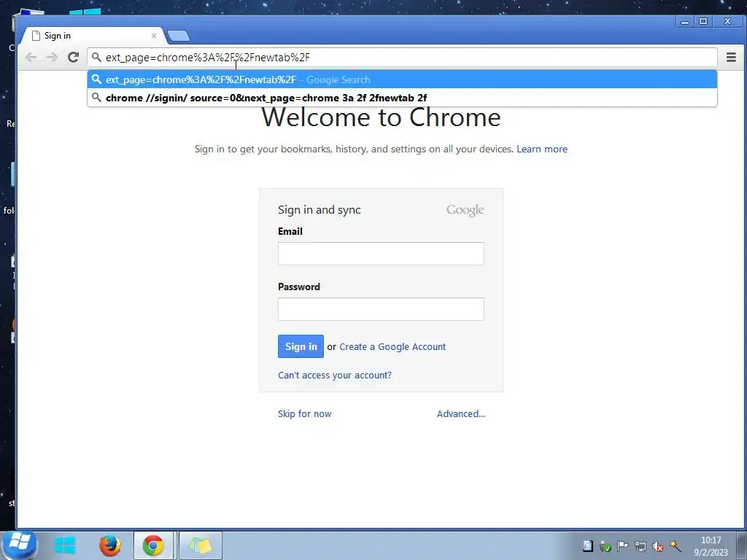Switch to Chrome in the taskbar
The width and height of the screenshot is (747, 560).
coord(153,545)
